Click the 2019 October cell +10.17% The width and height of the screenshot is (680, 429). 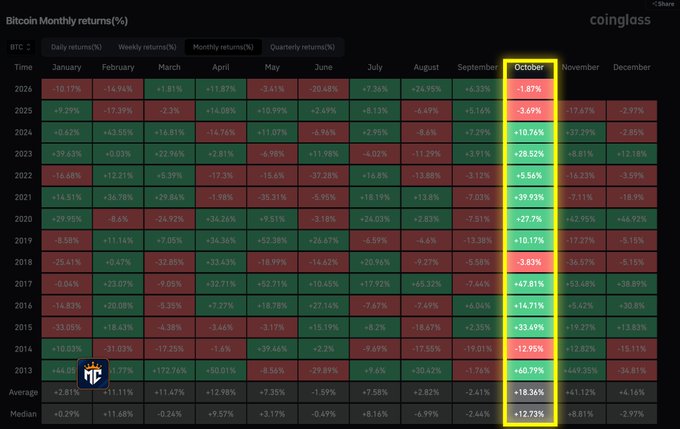pyautogui.click(x=529, y=241)
